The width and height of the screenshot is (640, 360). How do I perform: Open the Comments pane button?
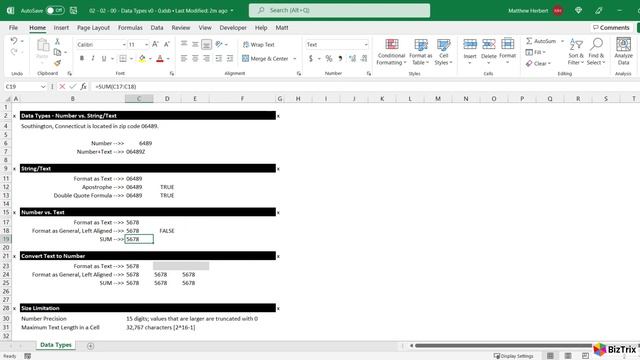pos(611,27)
